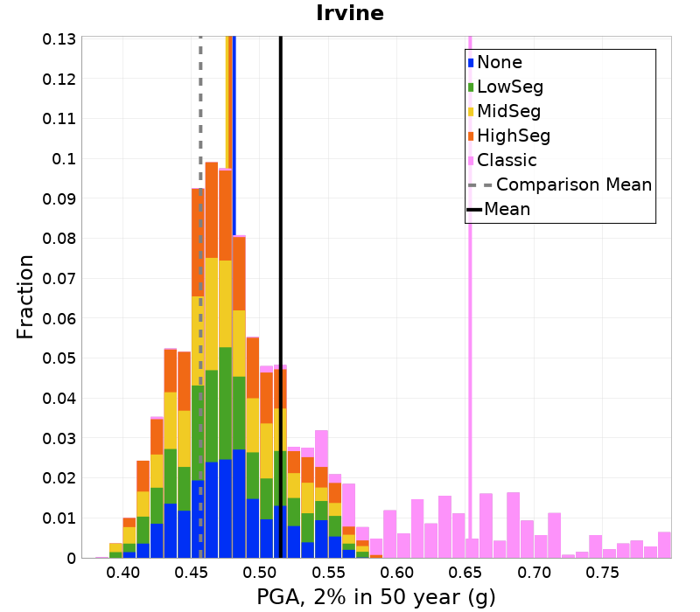Click the x-axis tick label 0.65

click(465, 573)
